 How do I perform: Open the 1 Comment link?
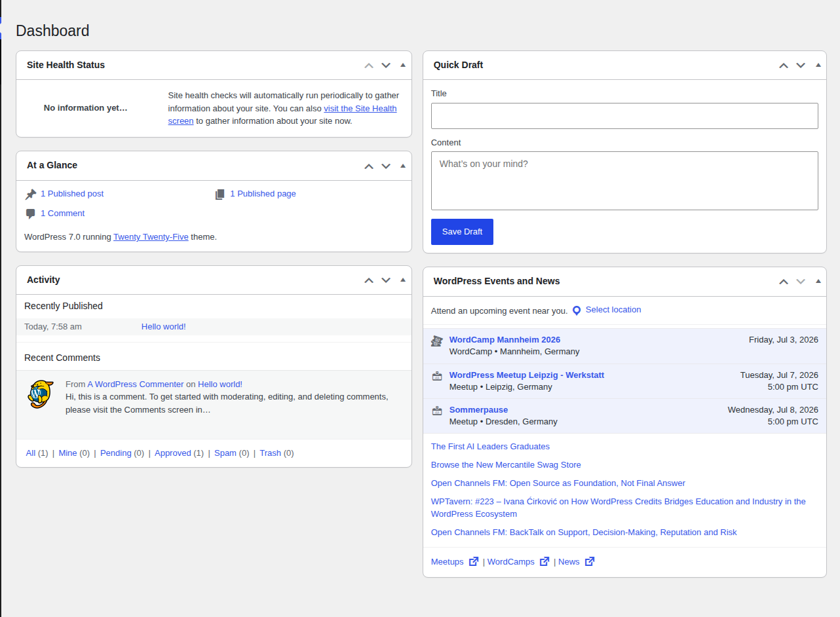click(62, 214)
